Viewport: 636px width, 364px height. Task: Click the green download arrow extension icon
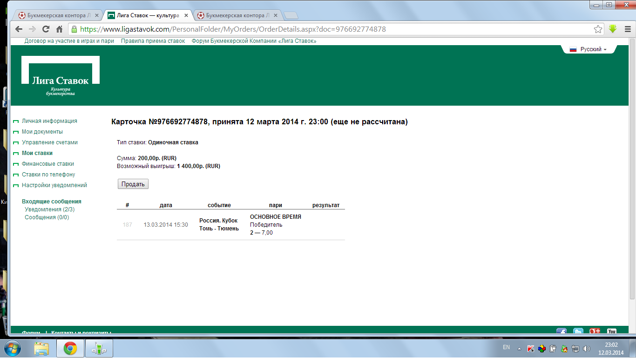[x=613, y=29]
